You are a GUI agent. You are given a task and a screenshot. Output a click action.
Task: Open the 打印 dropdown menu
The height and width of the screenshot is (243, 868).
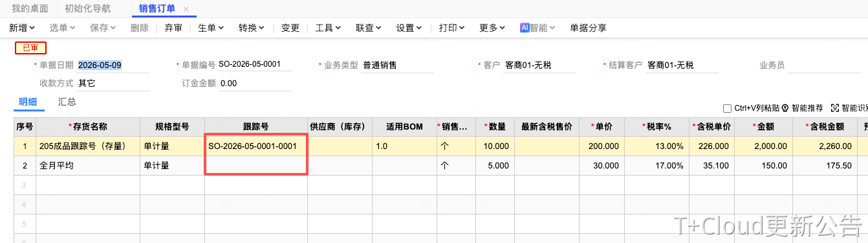click(x=452, y=28)
